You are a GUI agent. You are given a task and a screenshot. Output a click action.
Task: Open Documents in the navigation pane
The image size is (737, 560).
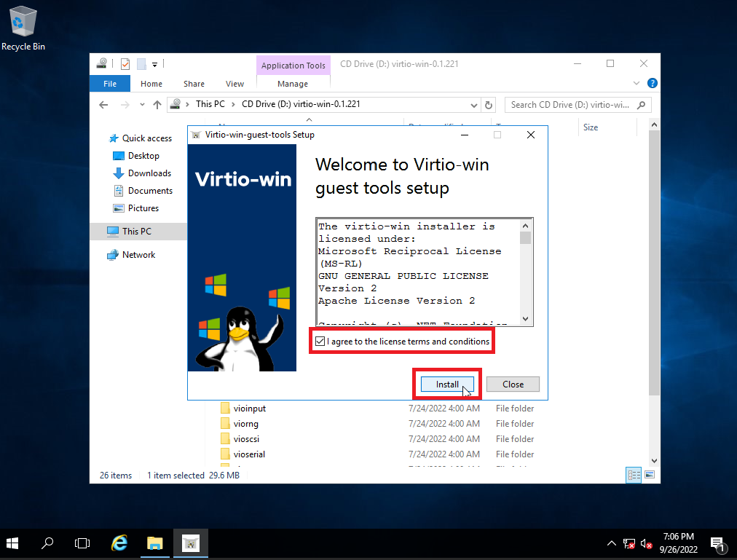tap(143, 190)
